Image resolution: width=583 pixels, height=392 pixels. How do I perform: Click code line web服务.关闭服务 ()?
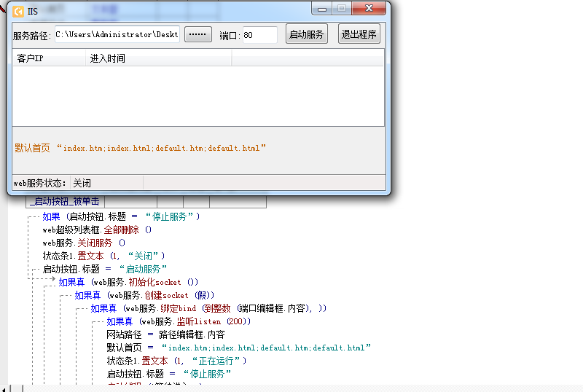pos(84,243)
